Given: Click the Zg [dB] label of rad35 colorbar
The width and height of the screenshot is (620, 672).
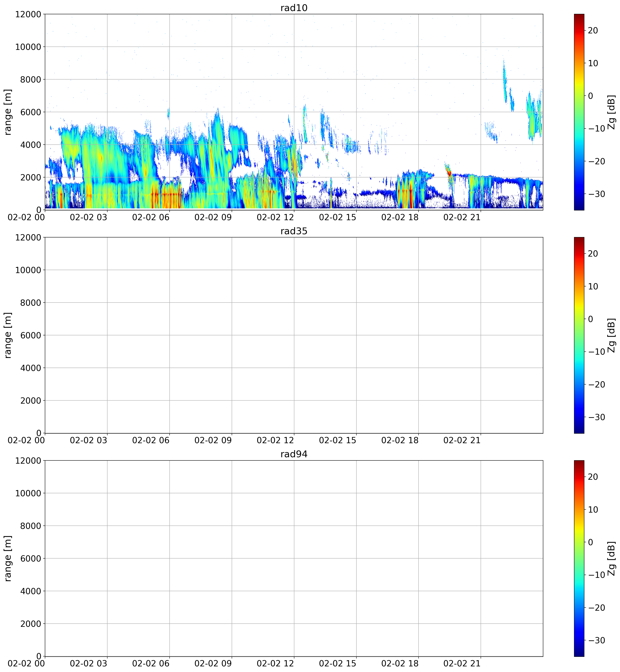Looking at the screenshot, I should tap(612, 335).
